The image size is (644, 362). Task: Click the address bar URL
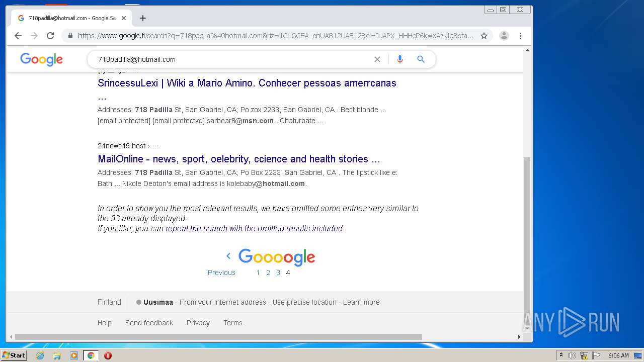275,36
